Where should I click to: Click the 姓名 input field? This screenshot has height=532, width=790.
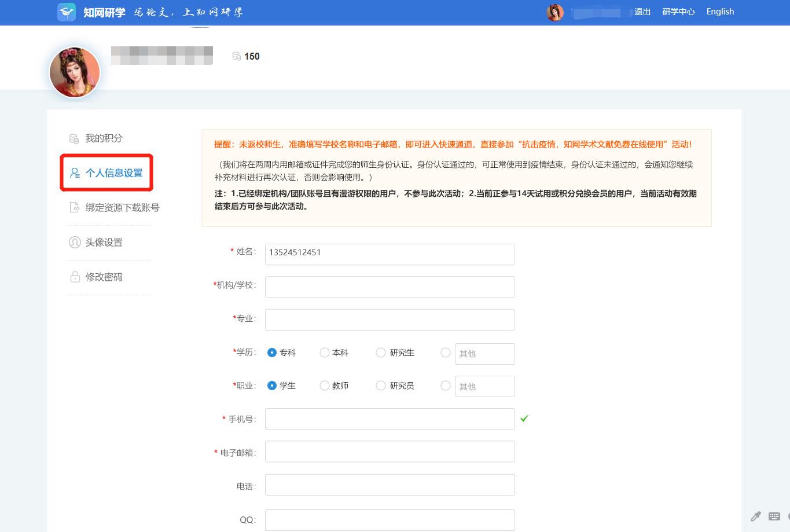pos(390,254)
